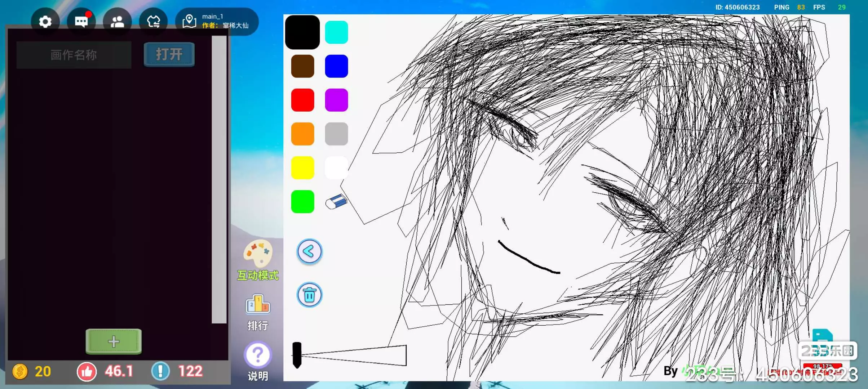868x389 pixels.
Task: Toggle the interactive mode palette icon
Action: [x=258, y=253]
